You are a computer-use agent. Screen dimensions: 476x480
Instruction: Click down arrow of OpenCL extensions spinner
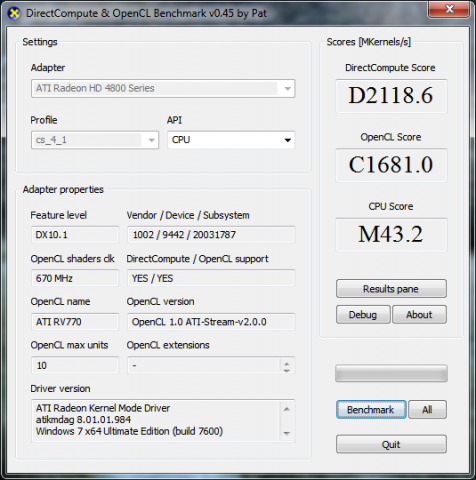click(287, 370)
